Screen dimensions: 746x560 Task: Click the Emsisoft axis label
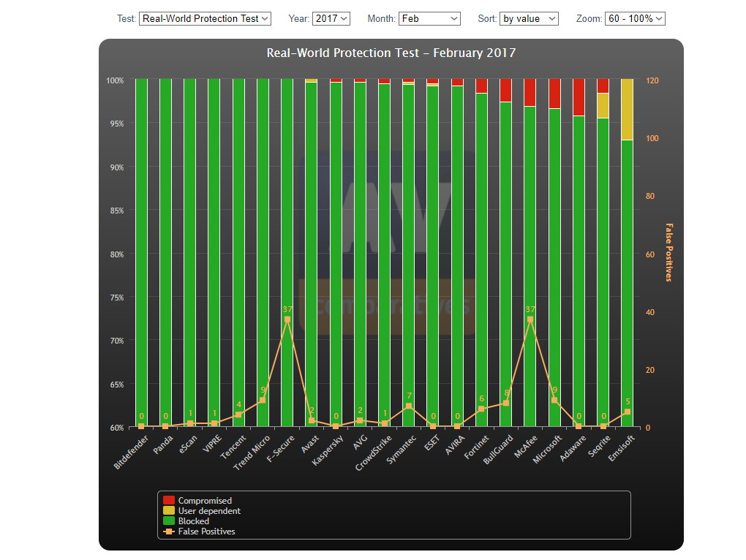click(x=622, y=448)
